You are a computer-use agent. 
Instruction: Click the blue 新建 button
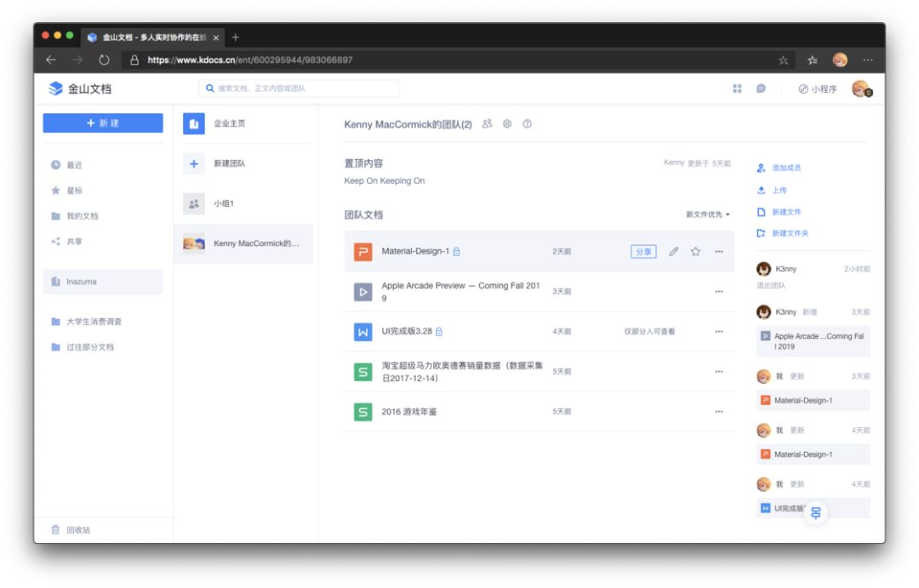click(103, 123)
